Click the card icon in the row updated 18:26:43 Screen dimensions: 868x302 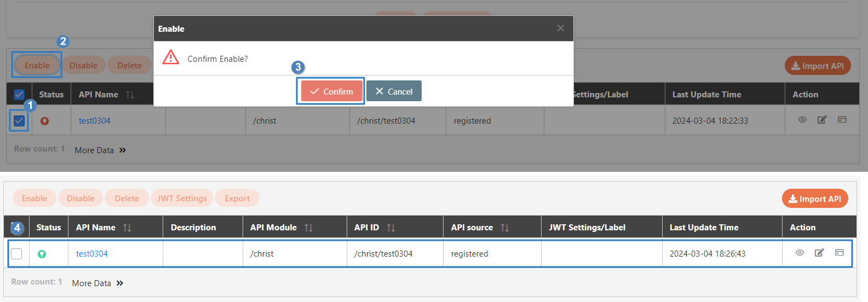839,253
